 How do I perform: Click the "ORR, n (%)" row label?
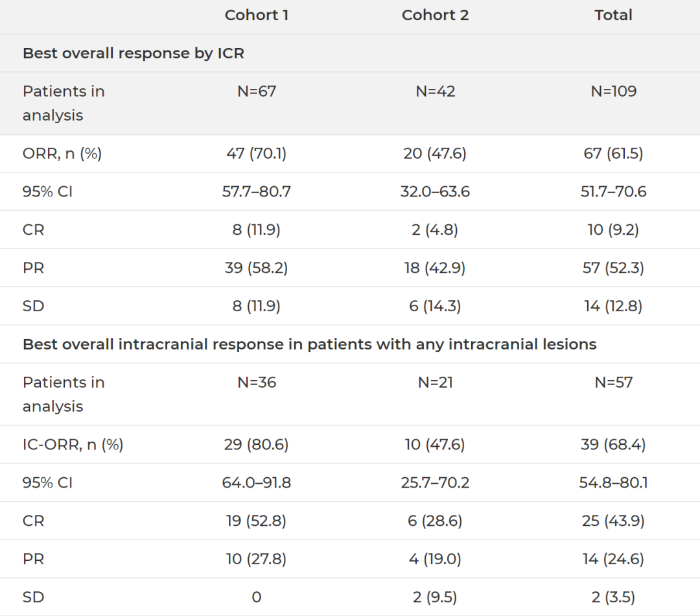62,154
